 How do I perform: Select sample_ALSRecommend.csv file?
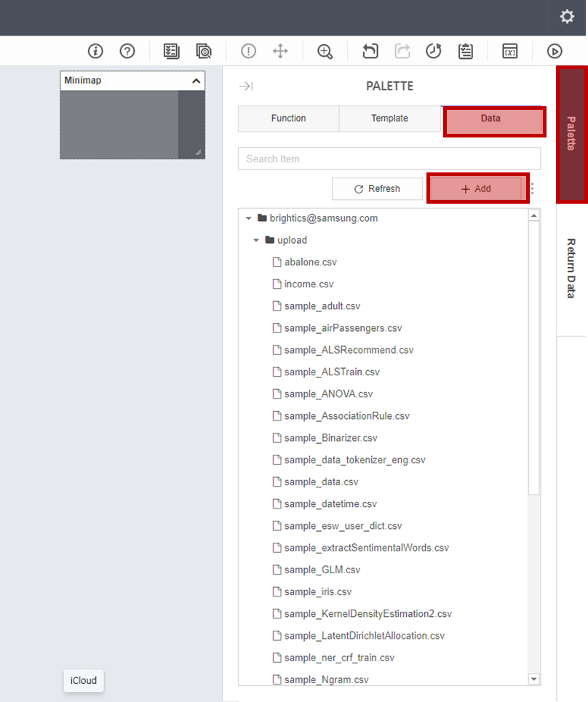coord(349,350)
